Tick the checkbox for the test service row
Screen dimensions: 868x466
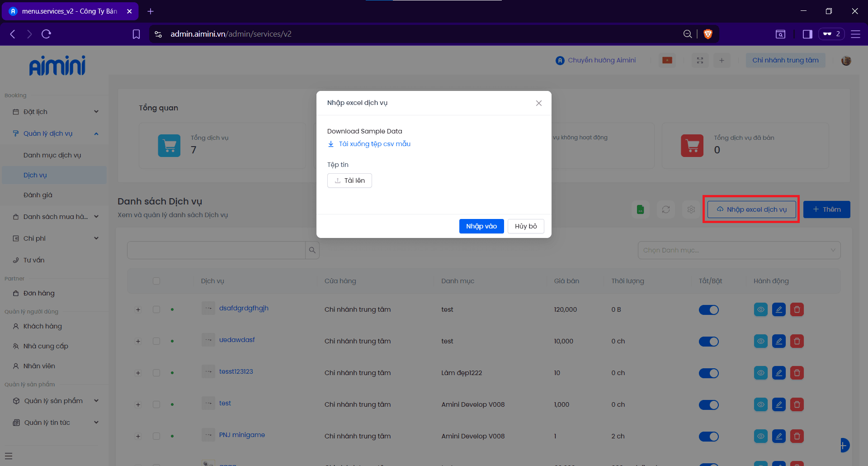[156, 404]
